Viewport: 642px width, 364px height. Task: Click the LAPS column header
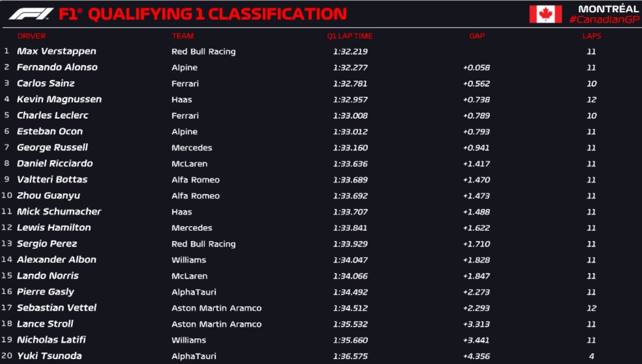tap(591, 36)
